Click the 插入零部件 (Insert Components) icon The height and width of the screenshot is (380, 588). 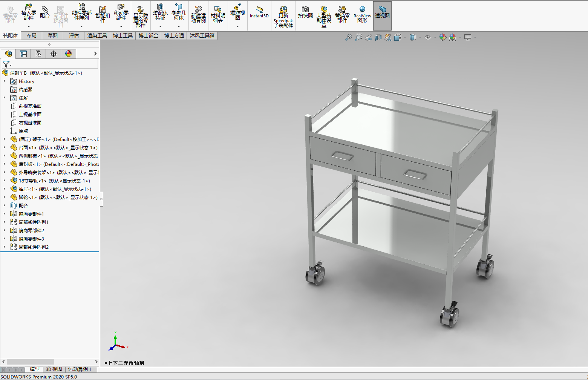pos(29,12)
